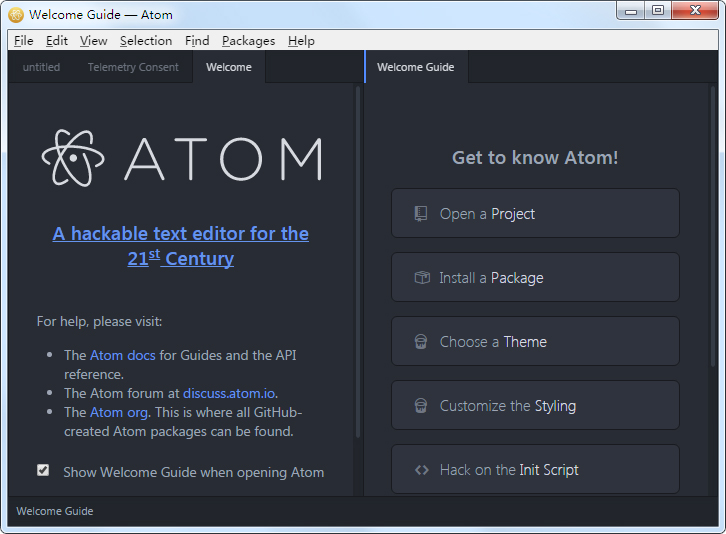Select the Welcome Guide tab
Viewport: 726px width, 534px height.
point(416,67)
